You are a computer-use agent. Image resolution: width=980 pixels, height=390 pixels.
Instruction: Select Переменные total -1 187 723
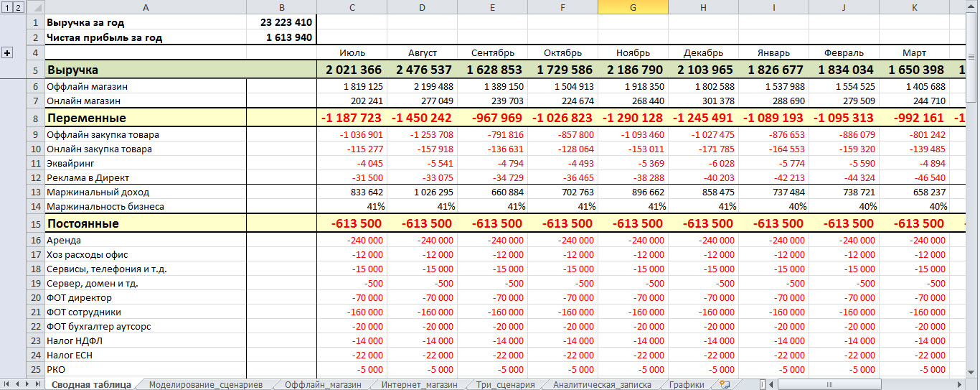click(x=352, y=118)
